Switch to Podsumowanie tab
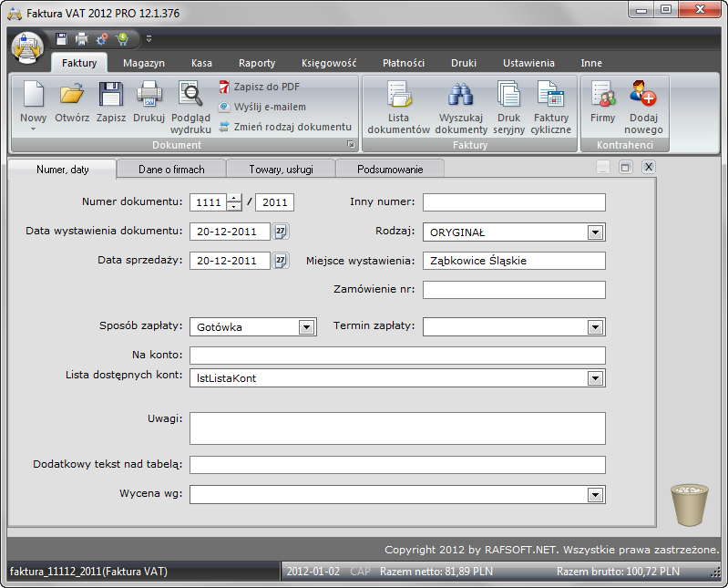This screenshot has width=728, height=588. pos(390,169)
